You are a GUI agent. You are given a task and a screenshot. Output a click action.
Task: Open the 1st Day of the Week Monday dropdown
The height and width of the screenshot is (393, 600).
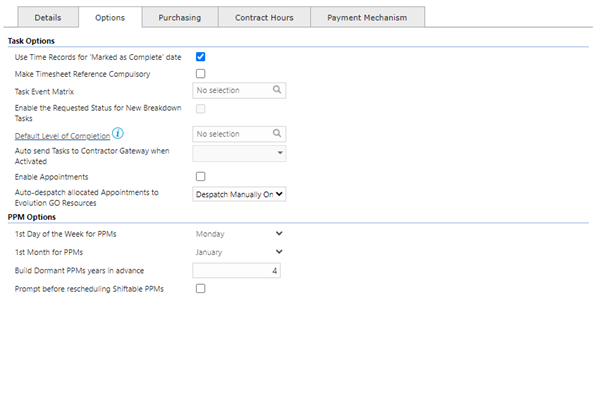(x=239, y=233)
